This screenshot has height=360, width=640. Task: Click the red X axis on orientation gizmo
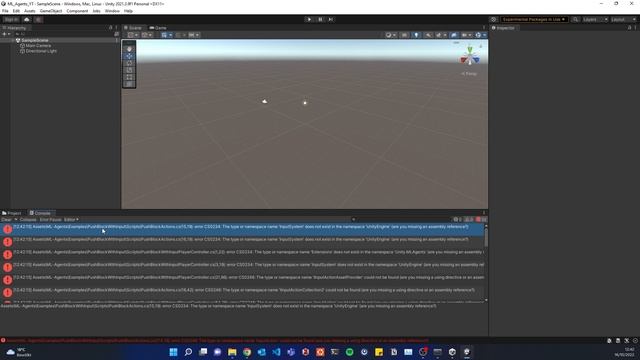[463, 60]
